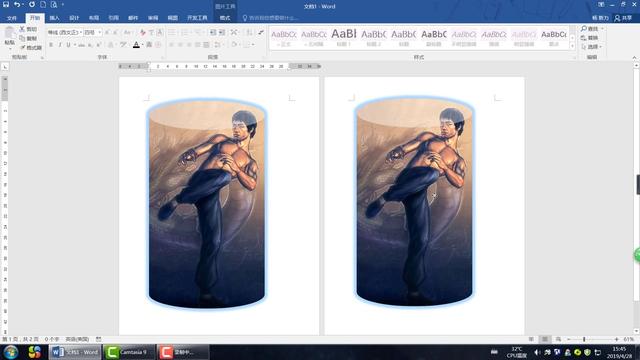Open the bullets list button
This screenshot has width=640, height=360.
172,32
